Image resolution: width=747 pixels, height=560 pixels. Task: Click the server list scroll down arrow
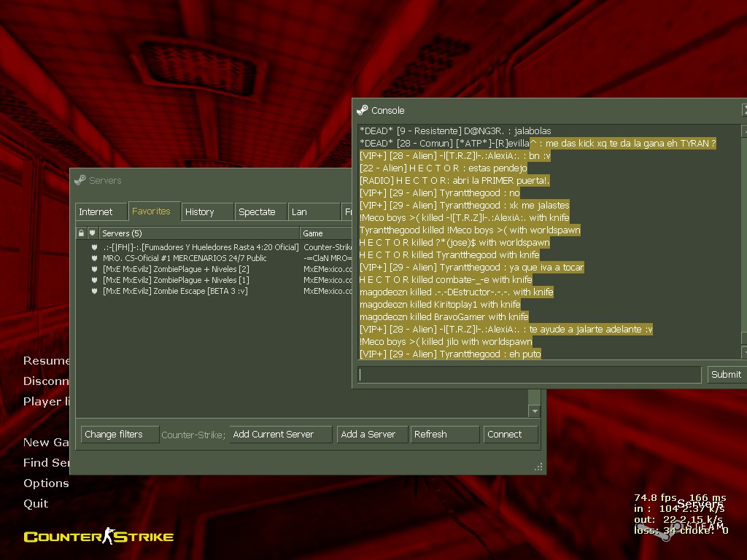click(x=534, y=411)
